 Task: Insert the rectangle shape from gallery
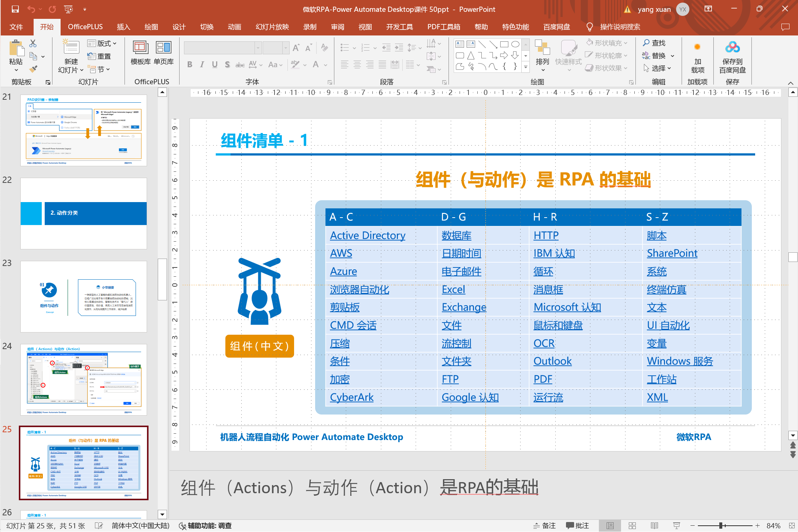coord(504,44)
